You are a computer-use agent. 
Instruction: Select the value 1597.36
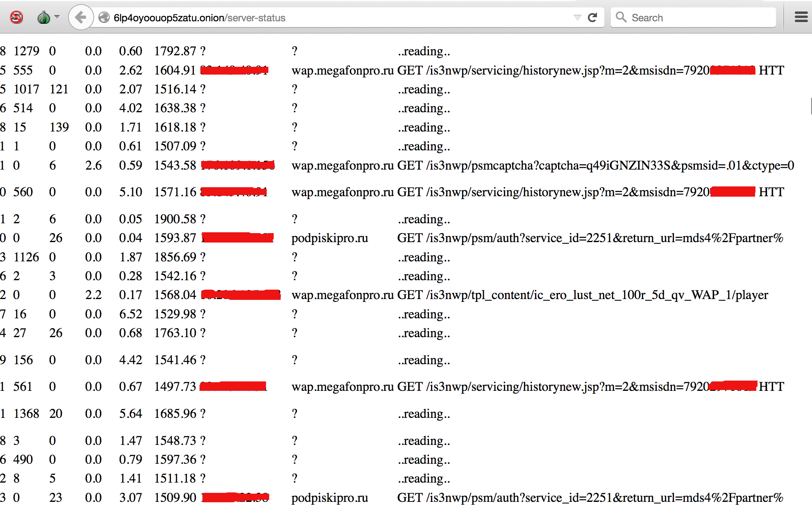[175, 460]
